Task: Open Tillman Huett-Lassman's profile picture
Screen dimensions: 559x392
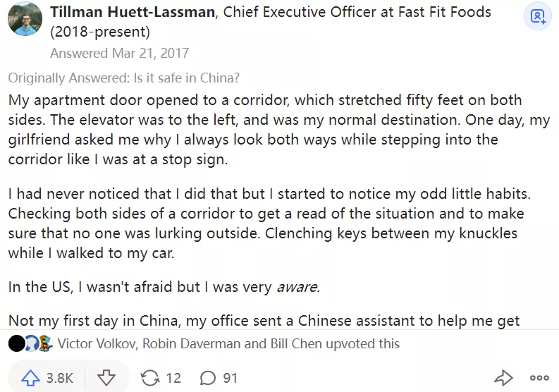Action: point(25,17)
